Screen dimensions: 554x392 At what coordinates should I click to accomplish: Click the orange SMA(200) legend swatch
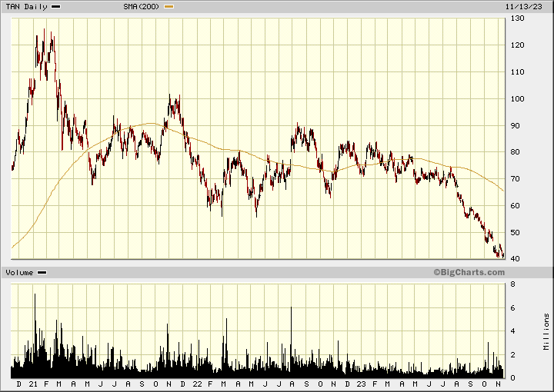click(169, 7)
